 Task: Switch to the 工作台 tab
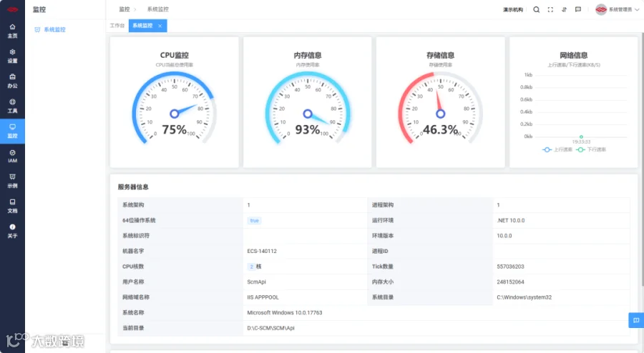[x=117, y=26]
